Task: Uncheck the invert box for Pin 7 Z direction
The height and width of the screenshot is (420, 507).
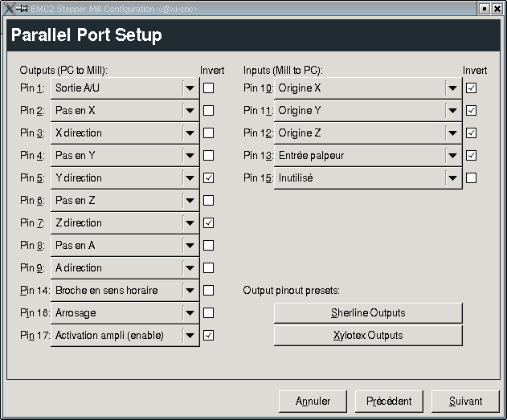Action: 209,223
